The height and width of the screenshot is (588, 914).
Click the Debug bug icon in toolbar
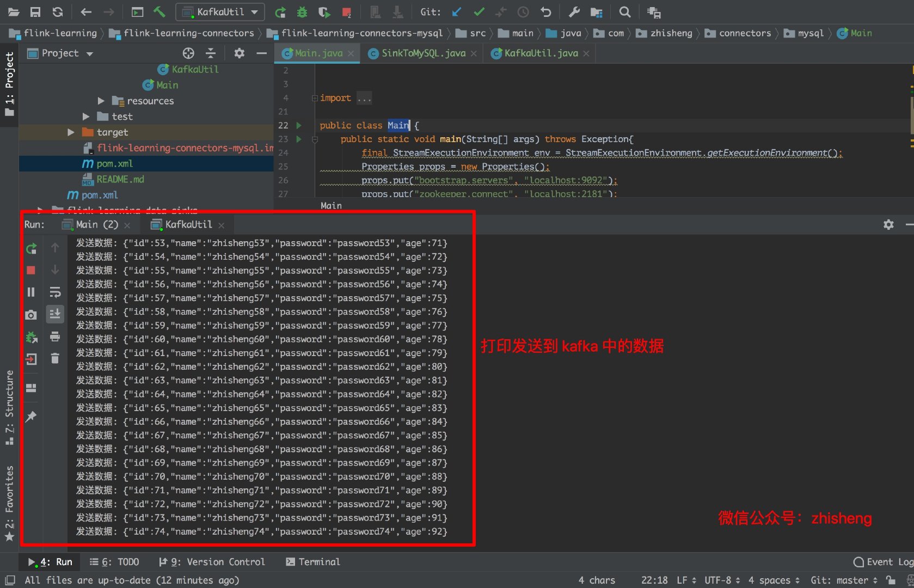point(302,12)
